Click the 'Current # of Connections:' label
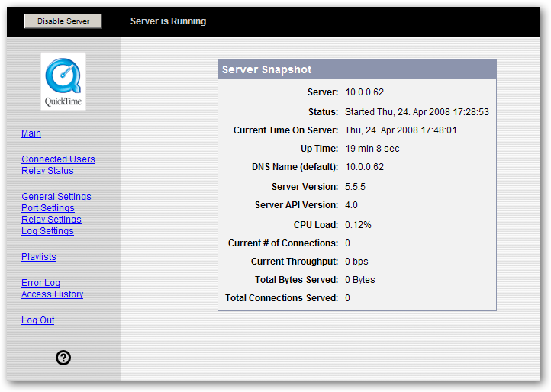The width and height of the screenshot is (551, 392). 283,243
